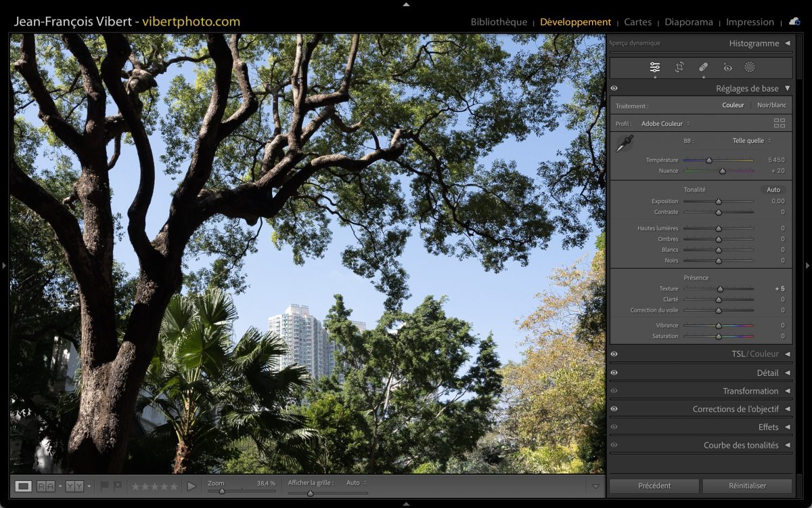Select the Crop and rotate tool

pyautogui.click(x=679, y=67)
